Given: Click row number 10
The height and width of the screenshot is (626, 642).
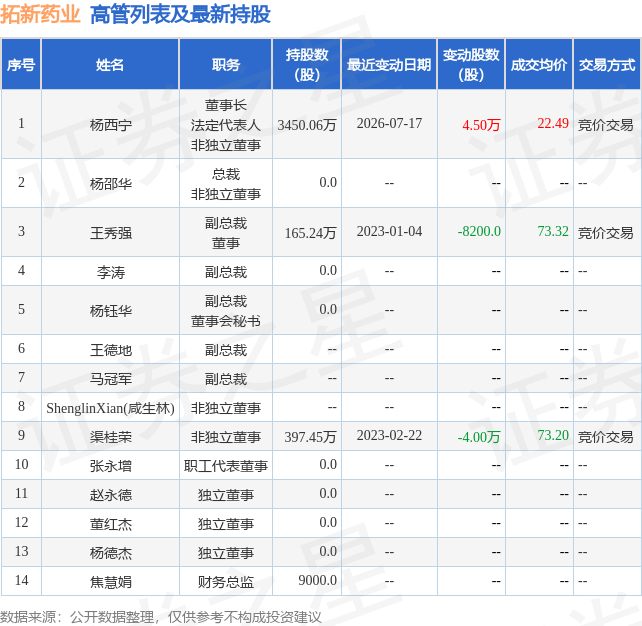Looking at the screenshot, I should pos(21,464).
